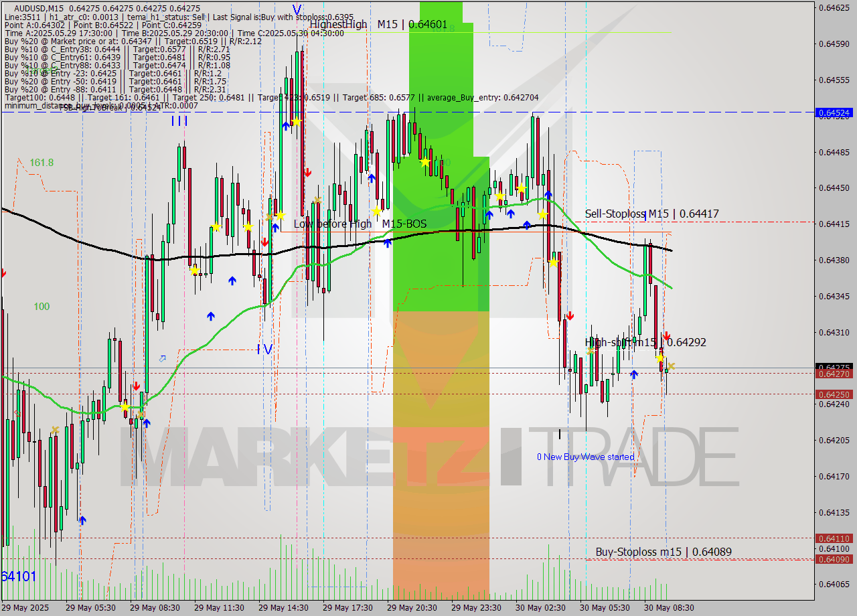Select the "Sell-Stoploss M15 | 0.64417" label
The height and width of the screenshot is (616, 857).
pyautogui.click(x=652, y=214)
